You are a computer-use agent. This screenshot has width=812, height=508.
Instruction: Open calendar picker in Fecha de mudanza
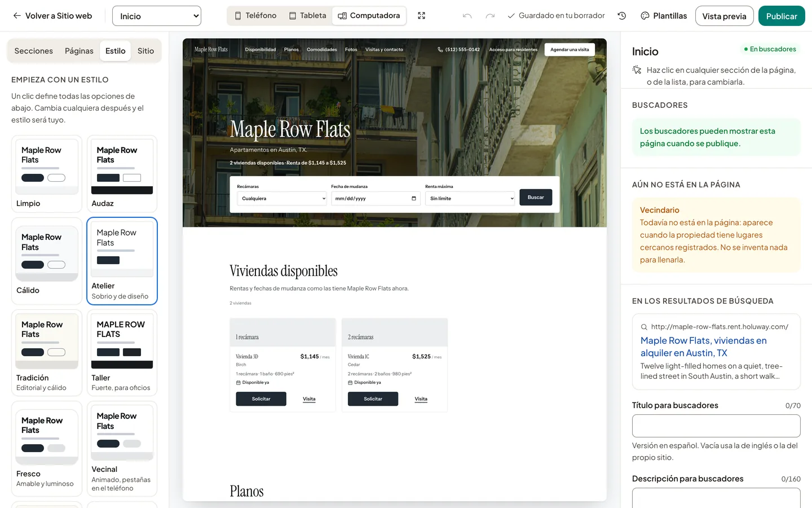414,199
